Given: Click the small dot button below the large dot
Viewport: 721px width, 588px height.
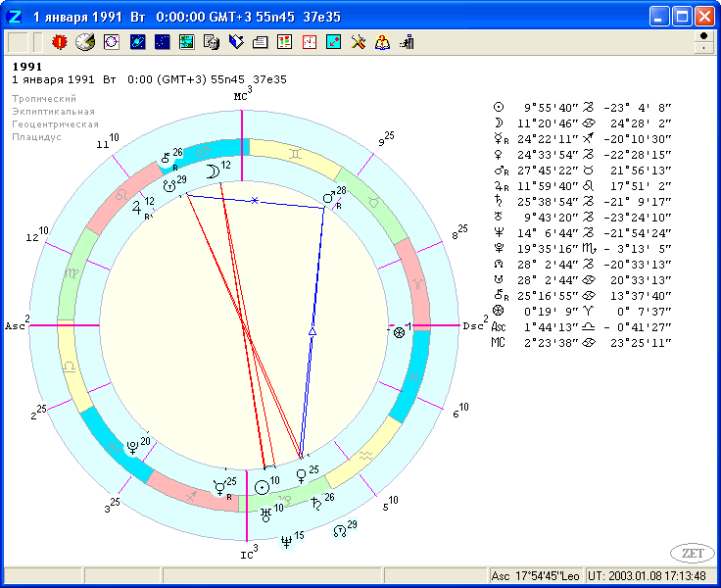Looking at the screenshot, I should coord(703,47).
